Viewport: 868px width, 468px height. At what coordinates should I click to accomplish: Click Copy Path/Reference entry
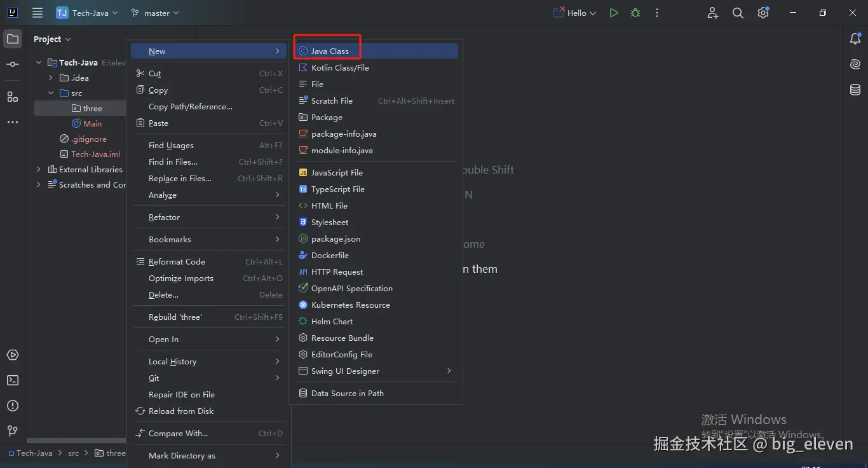point(209,106)
